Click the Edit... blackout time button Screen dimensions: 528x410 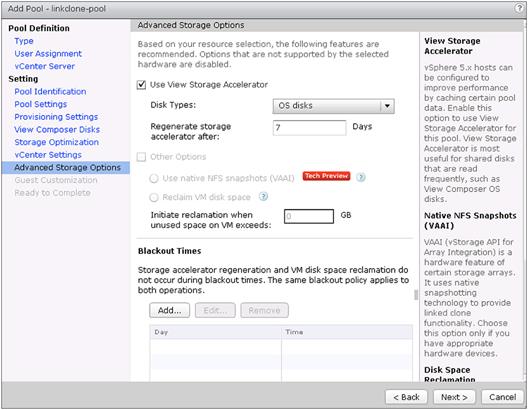[x=215, y=310]
